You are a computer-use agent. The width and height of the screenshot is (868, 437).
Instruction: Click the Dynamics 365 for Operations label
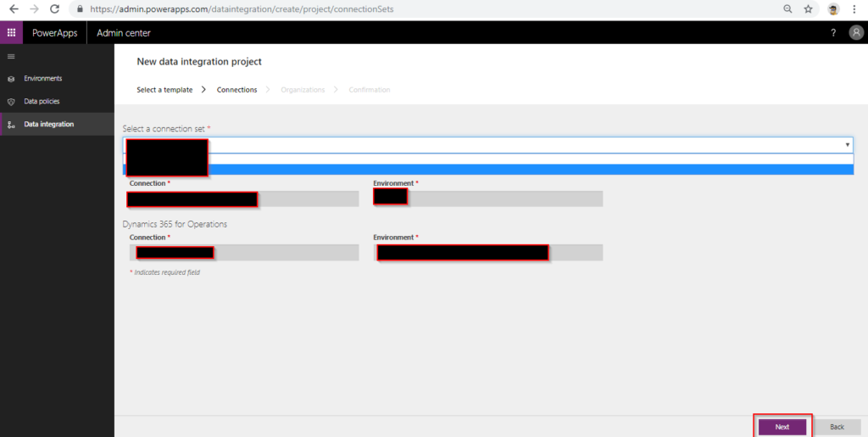175,224
